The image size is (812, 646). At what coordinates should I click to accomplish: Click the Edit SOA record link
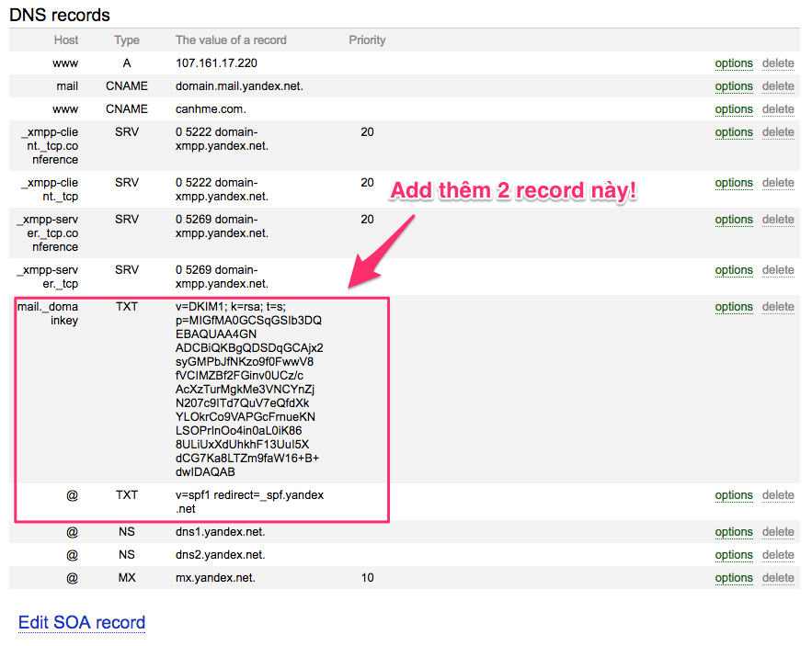pos(82,623)
